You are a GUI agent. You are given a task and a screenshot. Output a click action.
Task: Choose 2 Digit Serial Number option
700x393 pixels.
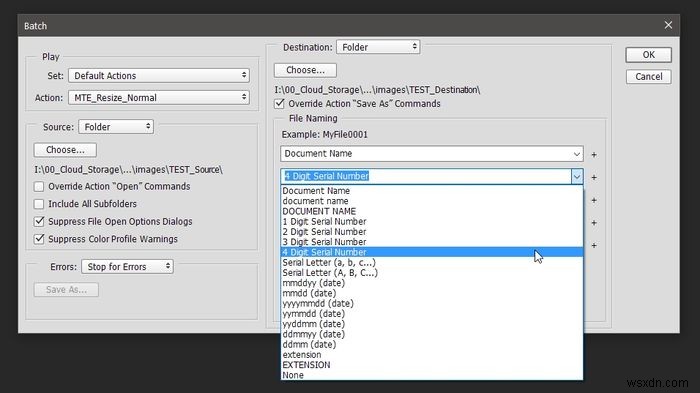(432, 232)
